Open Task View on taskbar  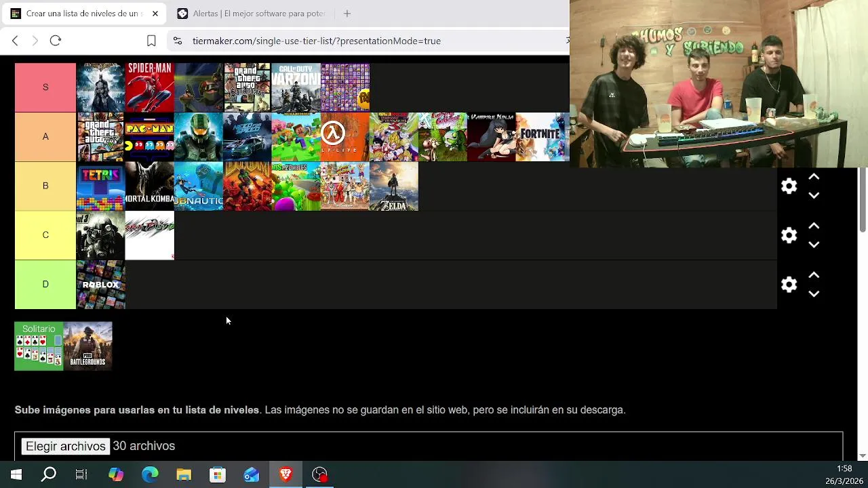click(81, 474)
